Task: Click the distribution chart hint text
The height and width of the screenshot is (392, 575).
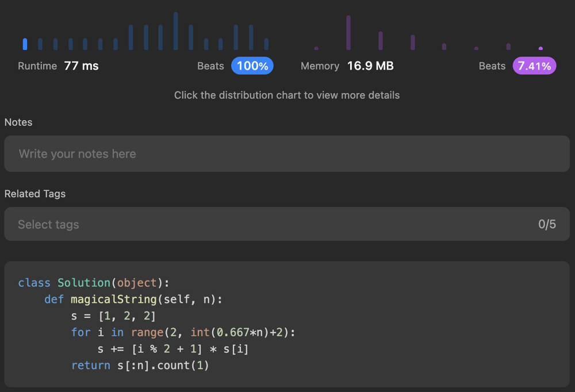Action: [x=287, y=95]
